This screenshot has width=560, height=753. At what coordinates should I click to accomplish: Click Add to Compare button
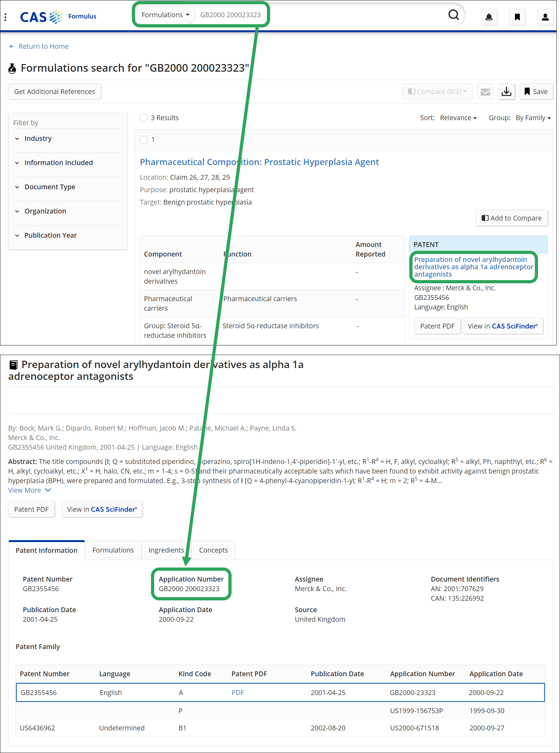click(x=512, y=218)
